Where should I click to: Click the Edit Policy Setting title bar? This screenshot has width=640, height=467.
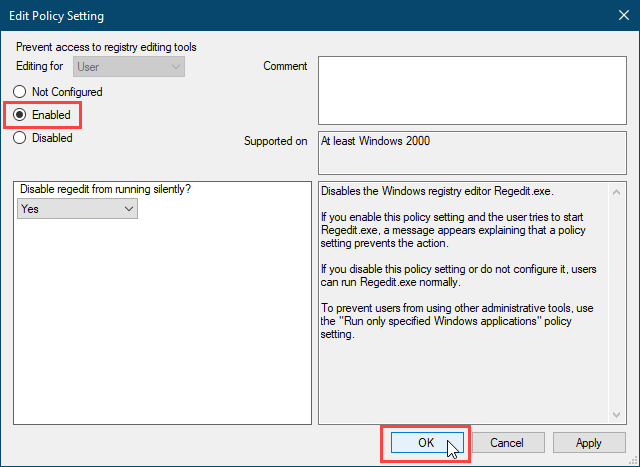click(x=300, y=16)
